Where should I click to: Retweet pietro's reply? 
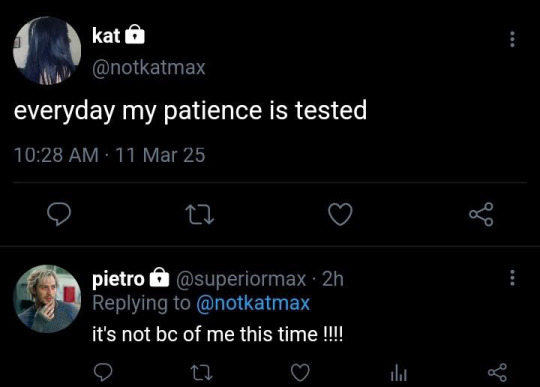tap(201, 373)
